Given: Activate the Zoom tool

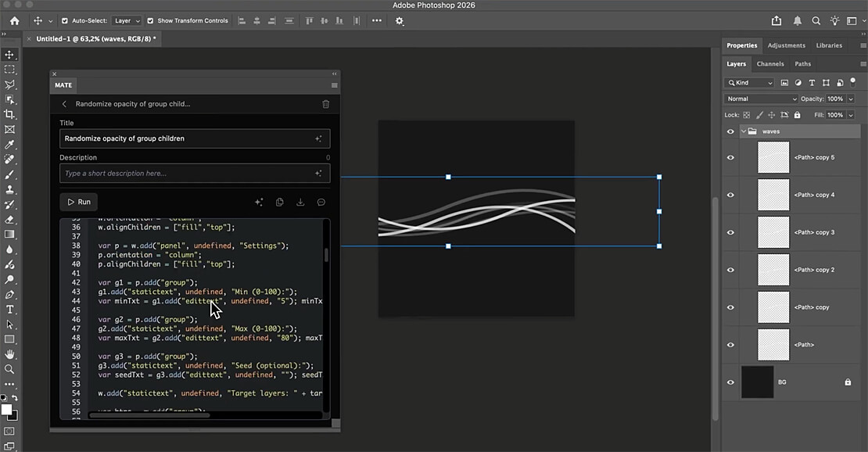Looking at the screenshot, I should [x=10, y=368].
